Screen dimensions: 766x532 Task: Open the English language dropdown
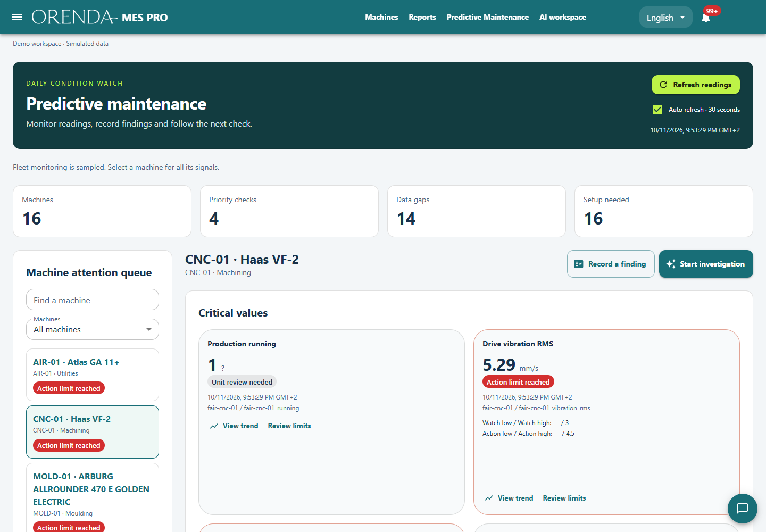point(666,18)
